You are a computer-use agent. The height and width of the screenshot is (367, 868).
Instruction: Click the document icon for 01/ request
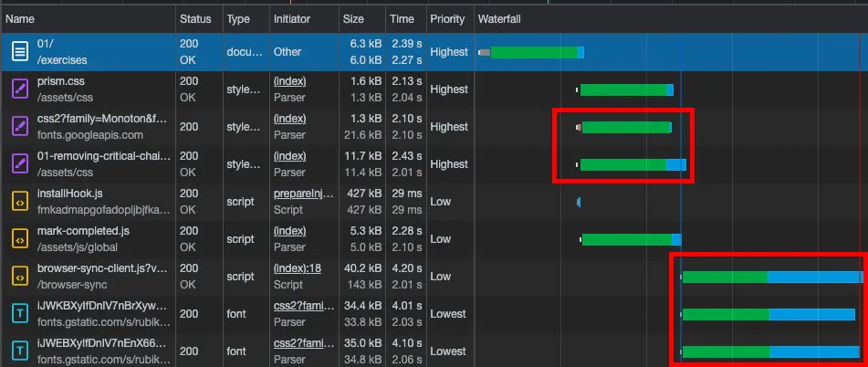[19, 52]
